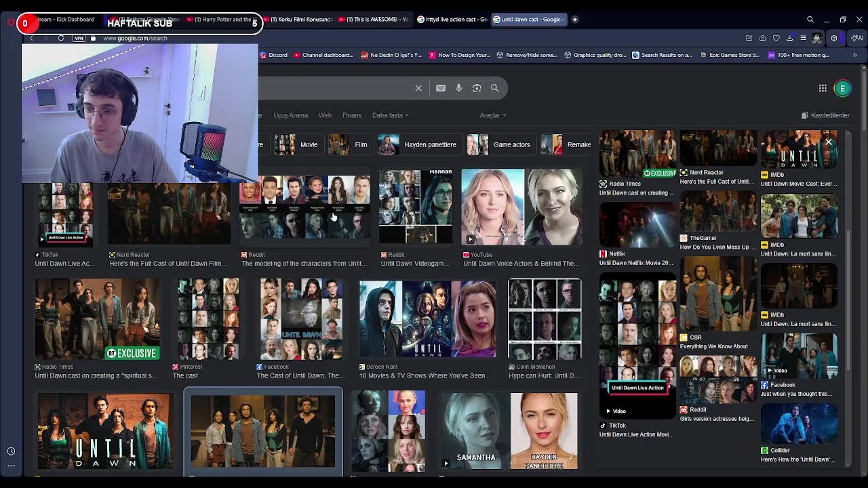This screenshot has height=488, width=868.
Task: Close the image preview side panel
Action: click(x=828, y=142)
